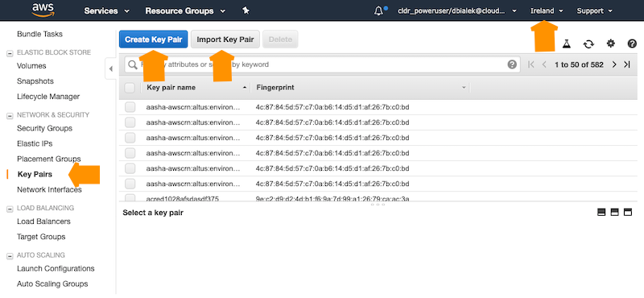This screenshot has width=644, height=298.
Task: Jump to last page of results
Action: (x=627, y=64)
